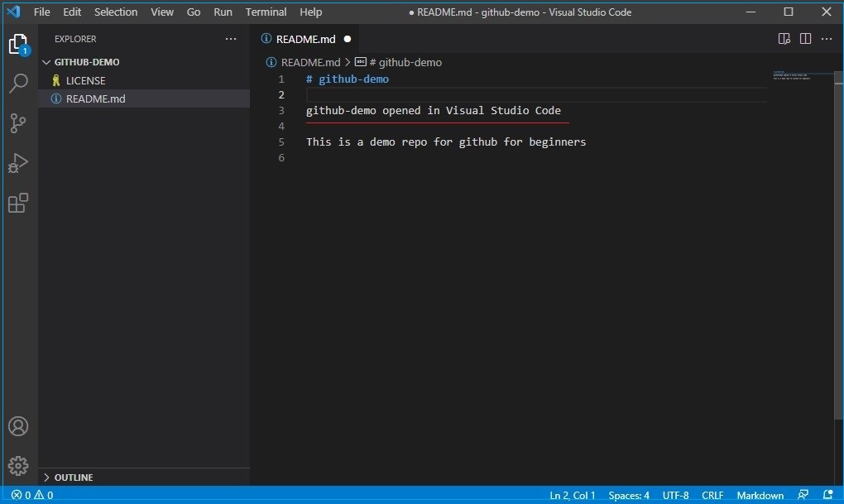The height and width of the screenshot is (504, 844).
Task: Click the warnings count in status bar
Action: [x=44, y=495]
